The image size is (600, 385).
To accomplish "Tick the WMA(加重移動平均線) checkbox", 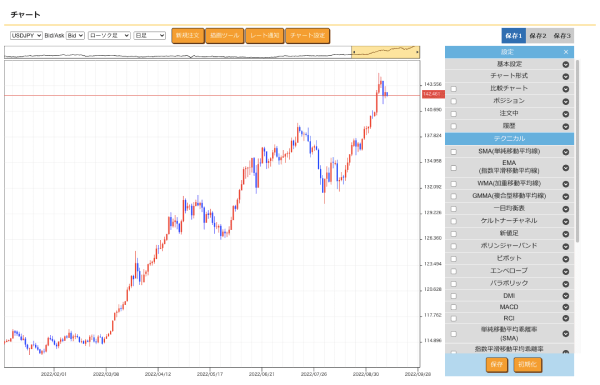I will 453,184.
